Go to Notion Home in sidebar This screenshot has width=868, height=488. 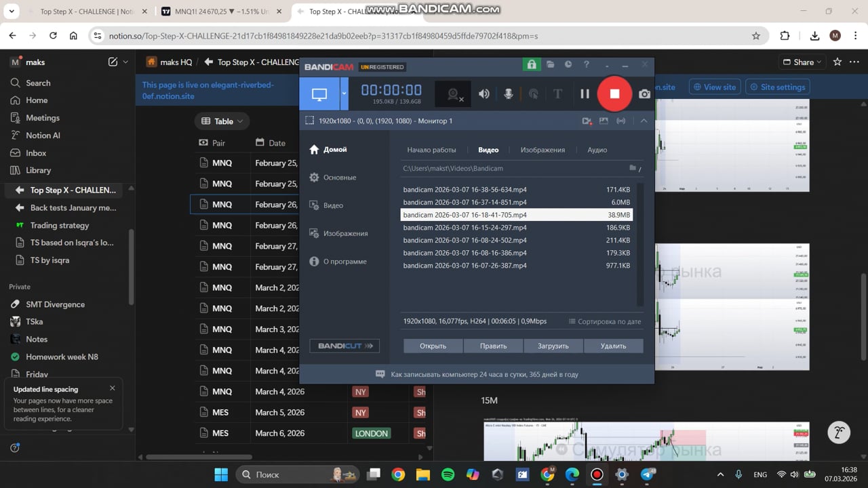point(37,100)
